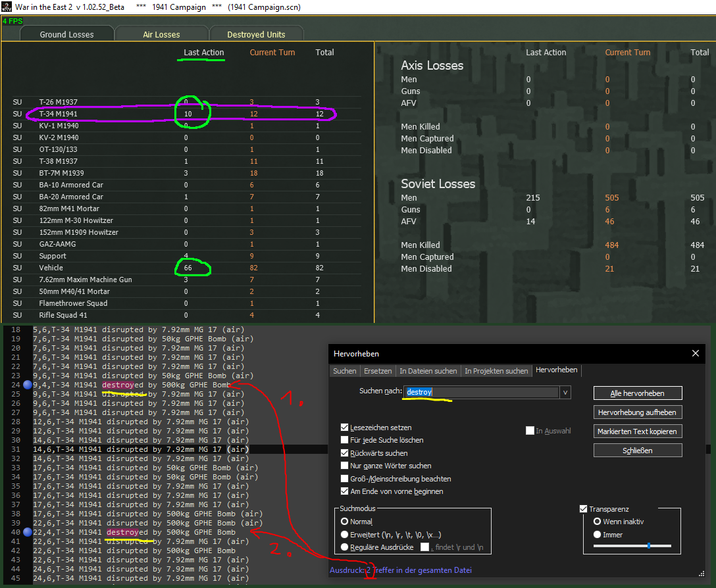This screenshot has height=588, width=716.
Task: Switch to the Suchen tab
Action: pos(345,371)
